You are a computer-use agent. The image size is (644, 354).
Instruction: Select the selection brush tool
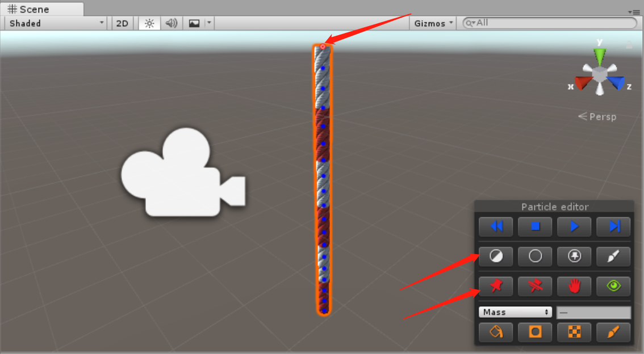point(613,256)
